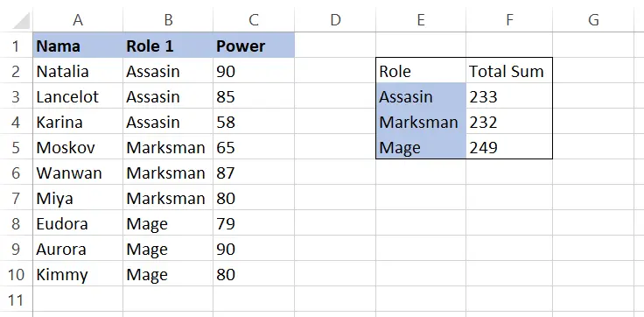
Task: Select the Marksman cell in column E
Action: pos(421,122)
